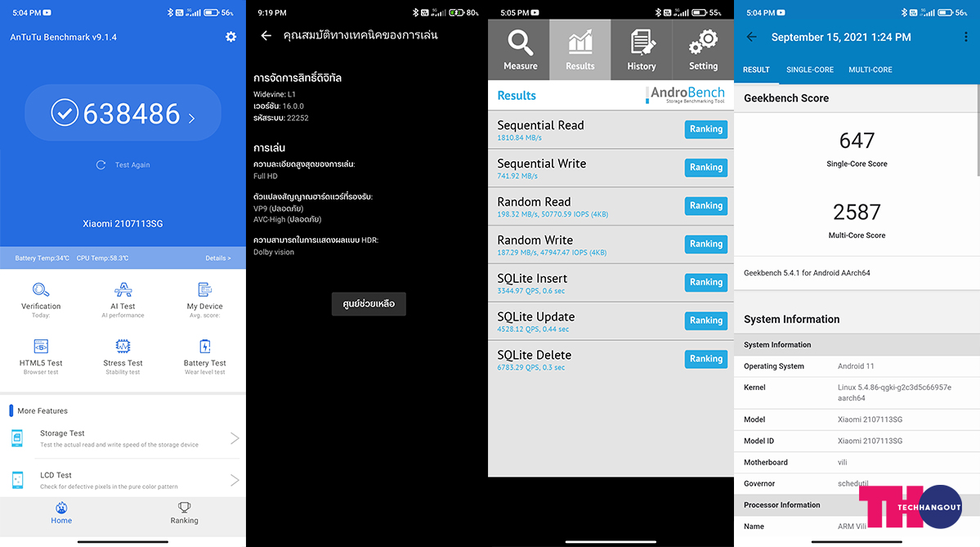This screenshot has width=980, height=547.
Task: Open Storage Test icon in More Features
Action: 17,438
